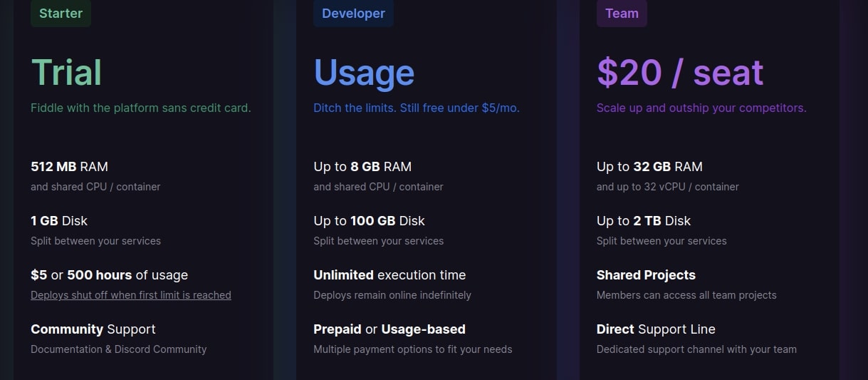Click the green Trial heading
868x380 pixels.
pos(66,73)
